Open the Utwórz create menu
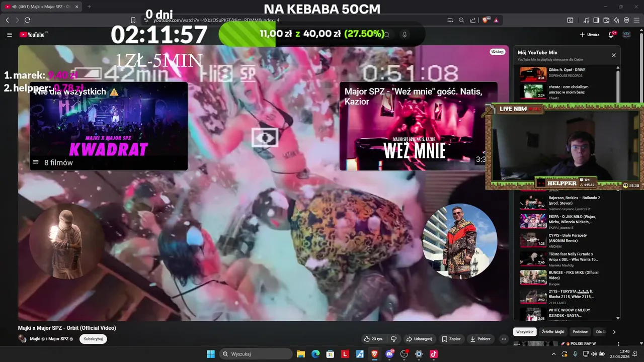644x362 pixels. 590,35
